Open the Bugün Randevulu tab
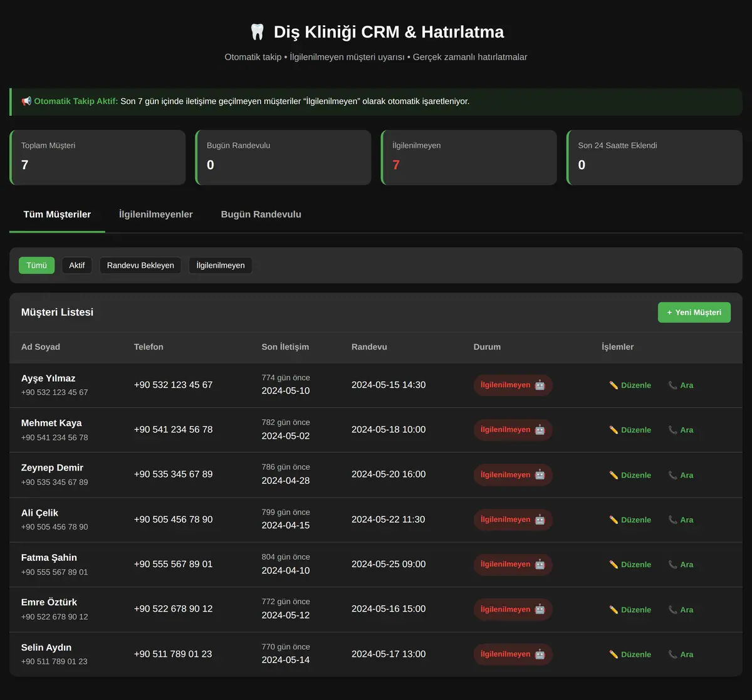 click(x=261, y=214)
